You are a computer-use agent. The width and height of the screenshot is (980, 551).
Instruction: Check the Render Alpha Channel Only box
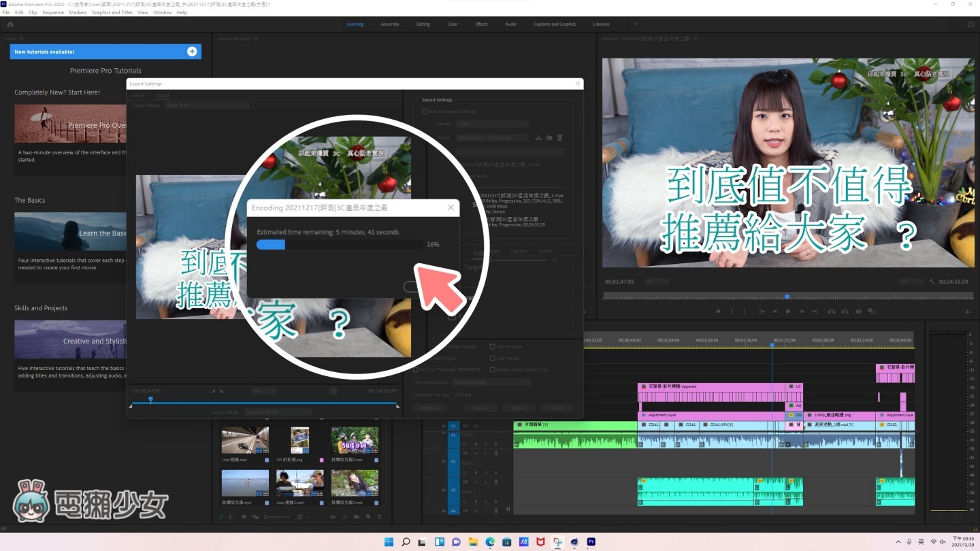click(x=493, y=369)
